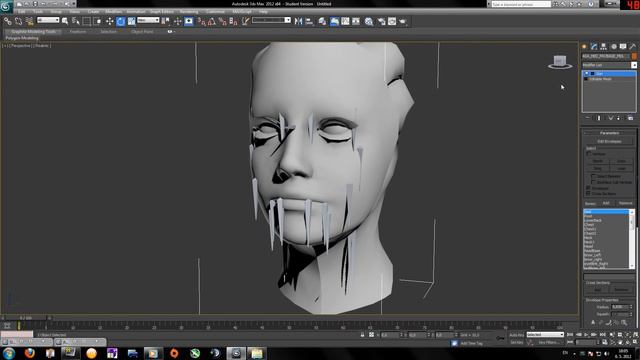Toggle Angle Snap in main toolbar
The image size is (640, 360).
[212, 21]
